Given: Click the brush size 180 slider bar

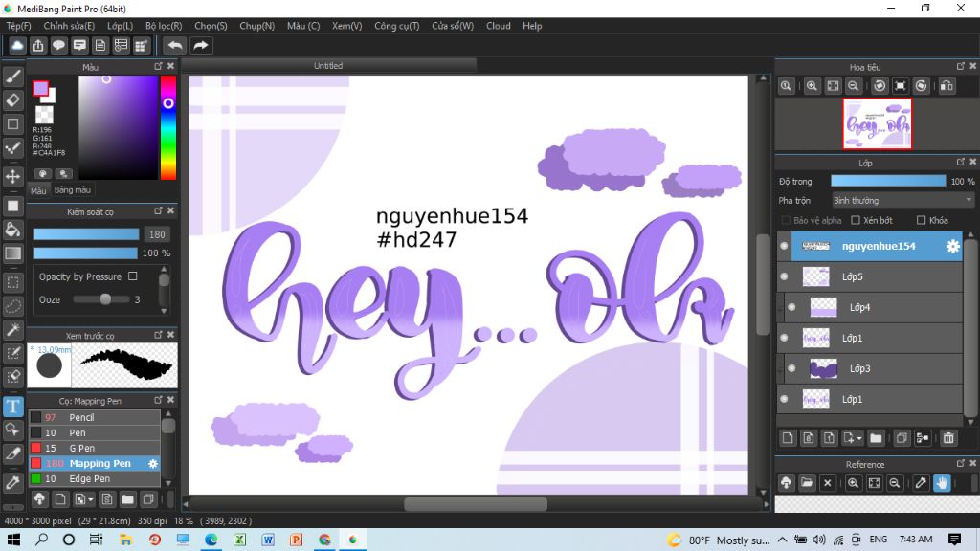Looking at the screenshot, I should [86, 234].
